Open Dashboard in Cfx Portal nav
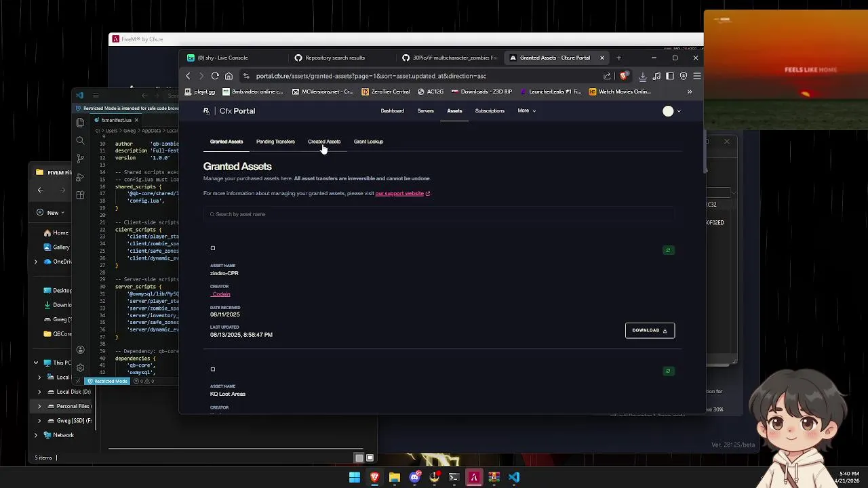The height and width of the screenshot is (488, 868). click(x=392, y=110)
